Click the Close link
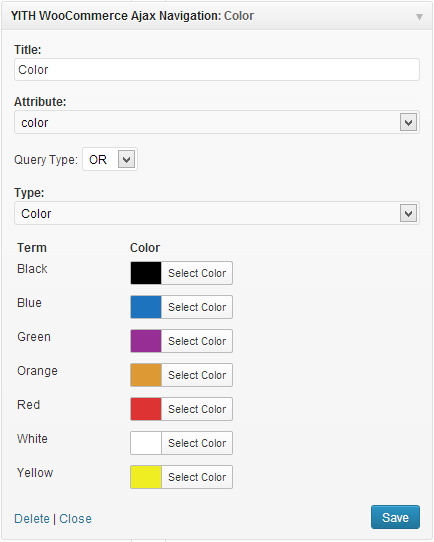This screenshot has width=434, height=542. tap(75, 518)
